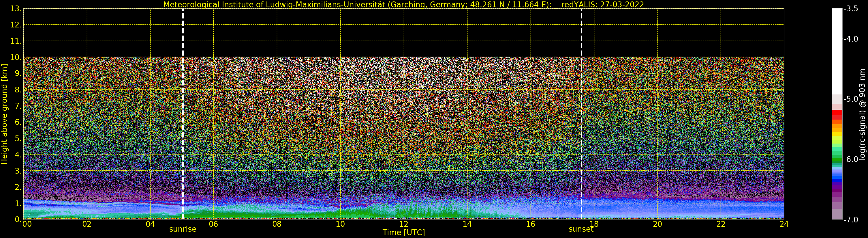The height and width of the screenshot is (238, 868).
Task: Click the colorbar tick value '-5.0'
Action: pos(851,99)
